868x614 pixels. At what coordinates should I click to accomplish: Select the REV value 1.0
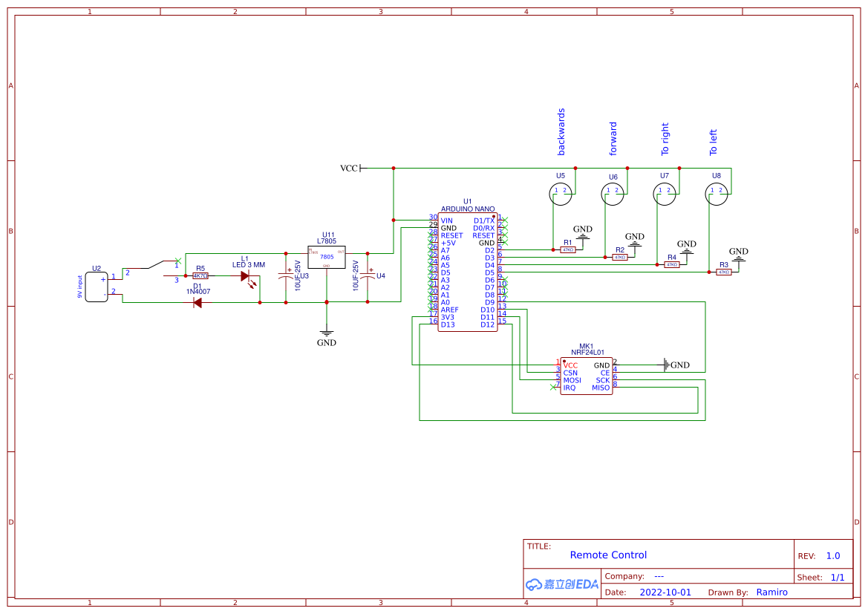(833, 556)
